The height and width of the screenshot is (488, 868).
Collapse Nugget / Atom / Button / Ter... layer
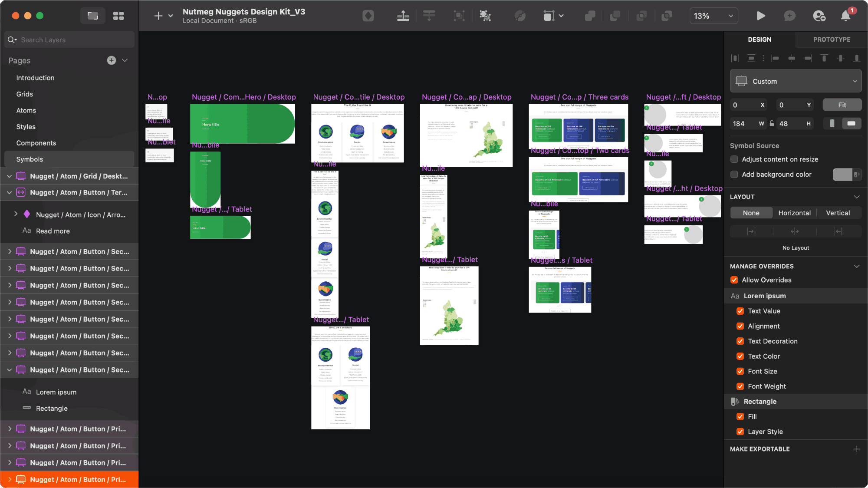click(9, 192)
